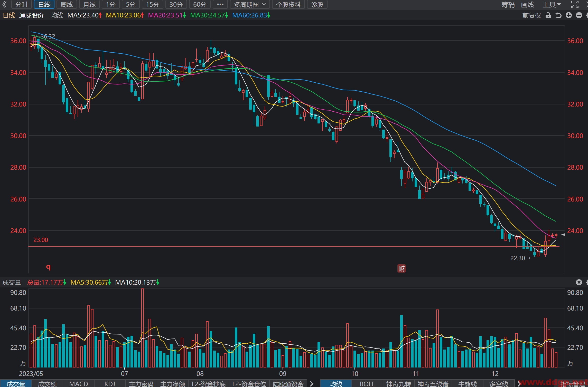This screenshot has width=588, height=387.
Task: Click the red 23.00 horizontal price line
Action: point(294,246)
